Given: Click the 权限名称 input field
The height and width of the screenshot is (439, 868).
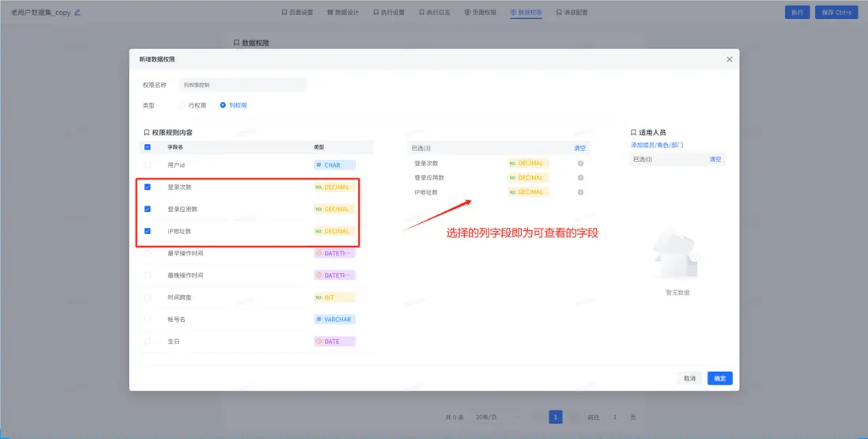Looking at the screenshot, I should click(x=243, y=85).
